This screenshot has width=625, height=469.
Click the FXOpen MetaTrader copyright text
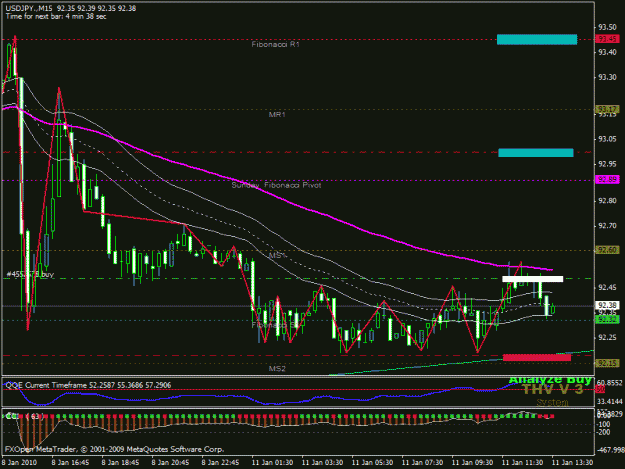(x=114, y=449)
